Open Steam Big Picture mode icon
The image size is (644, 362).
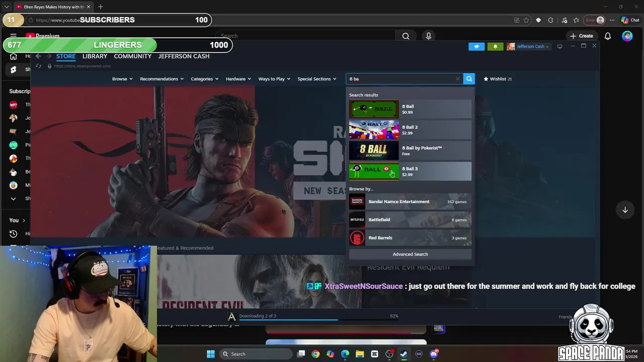(x=559, y=46)
